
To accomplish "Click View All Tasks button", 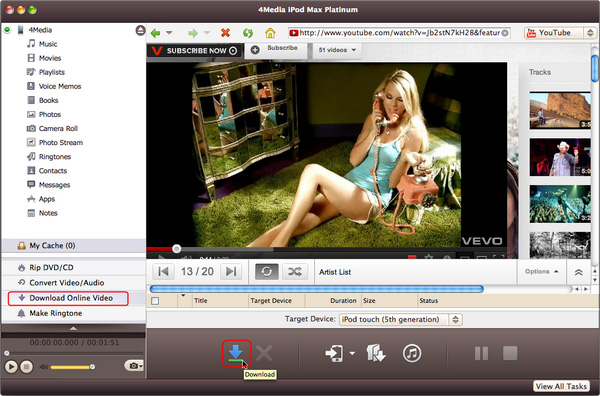I will pyautogui.click(x=561, y=386).
